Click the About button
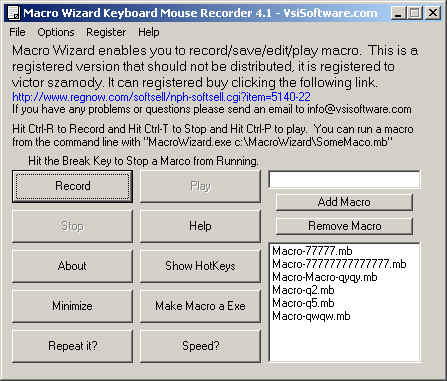This screenshot has height=381, width=447. pos(72,266)
